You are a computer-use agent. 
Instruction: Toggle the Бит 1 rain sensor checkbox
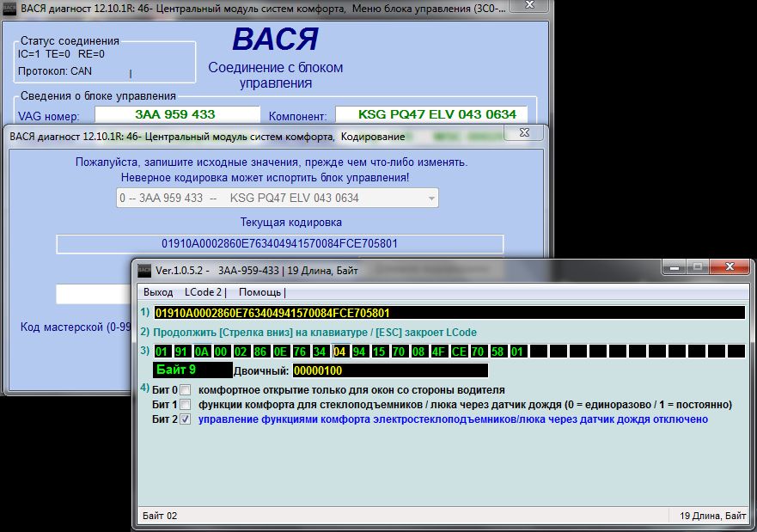(186, 405)
